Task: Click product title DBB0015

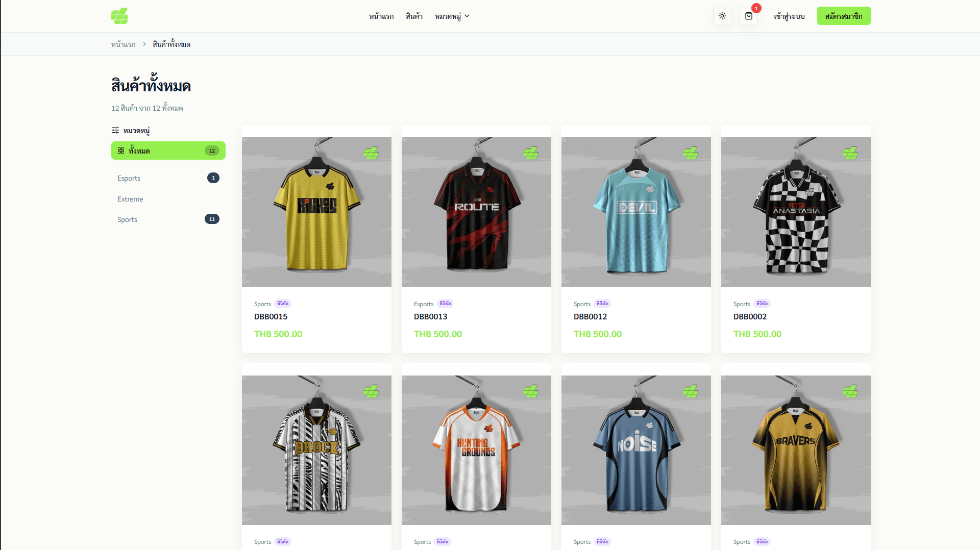Action: click(x=271, y=316)
